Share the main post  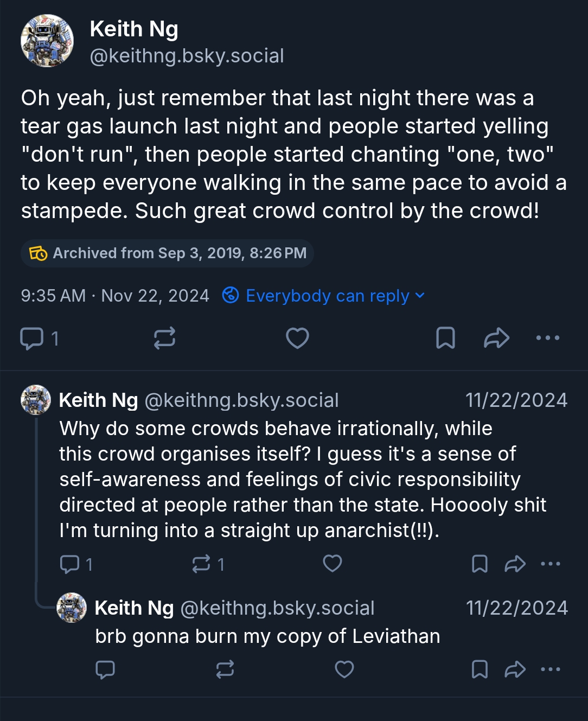pos(496,338)
